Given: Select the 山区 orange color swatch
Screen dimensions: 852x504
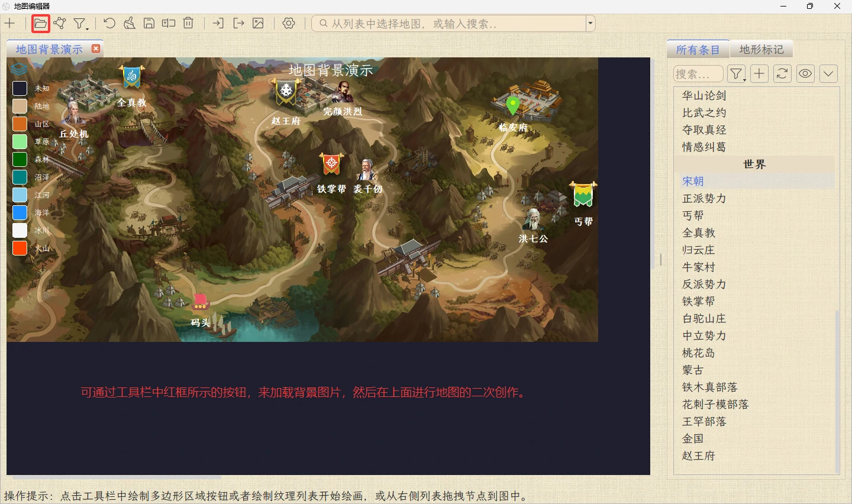Looking at the screenshot, I should tap(20, 124).
